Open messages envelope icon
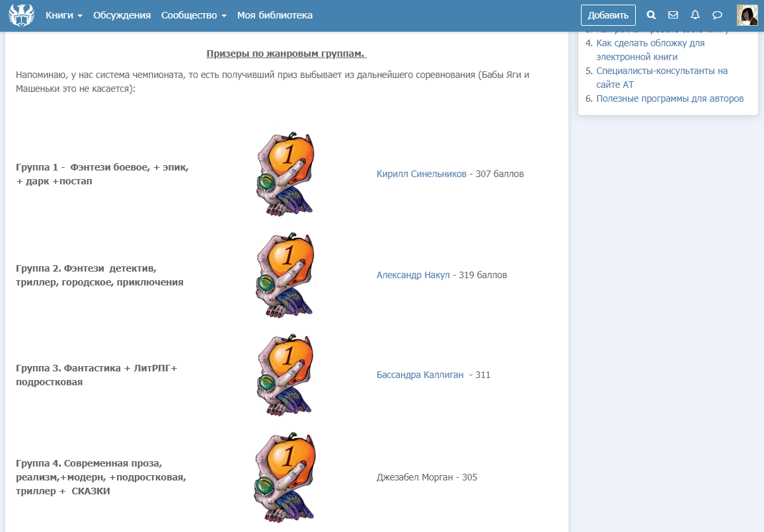Screen dimensions: 764x532 [673, 15]
